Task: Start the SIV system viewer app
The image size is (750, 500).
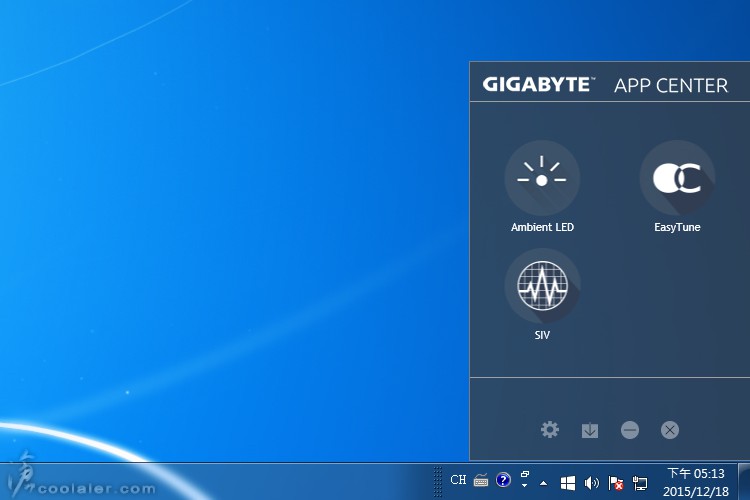Action: (x=542, y=286)
